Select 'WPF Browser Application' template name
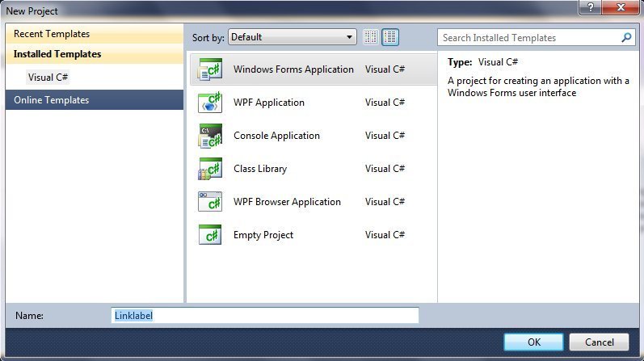Viewport: 644px width, 361px height. pos(287,202)
